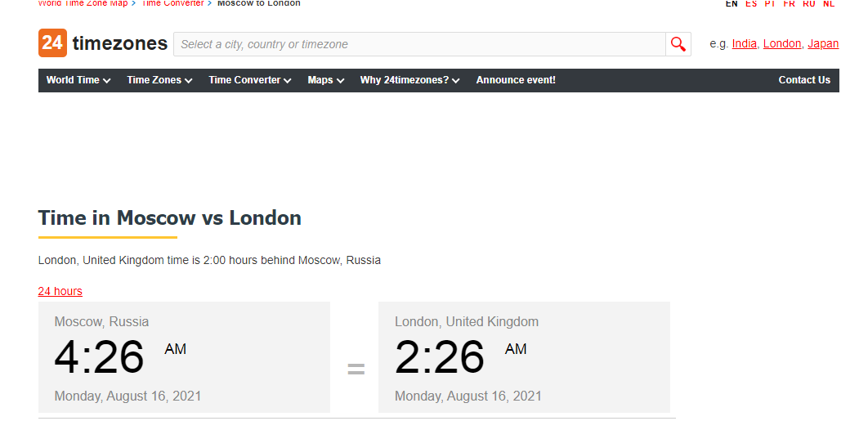Click the Announce event! menu item
This screenshot has width=868, height=430.
point(516,80)
